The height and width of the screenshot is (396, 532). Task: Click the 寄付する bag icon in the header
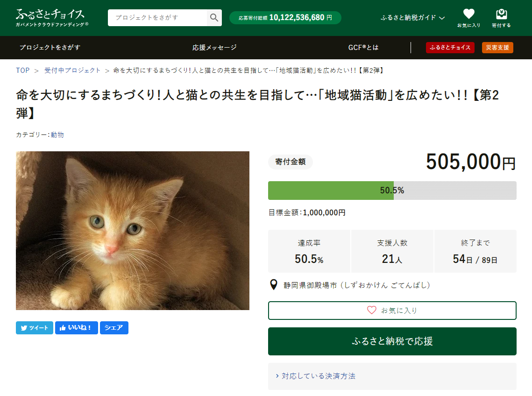pyautogui.click(x=501, y=14)
